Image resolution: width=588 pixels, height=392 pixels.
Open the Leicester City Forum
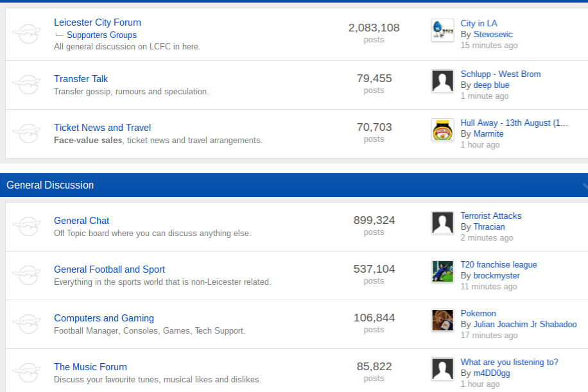tap(98, 22)
